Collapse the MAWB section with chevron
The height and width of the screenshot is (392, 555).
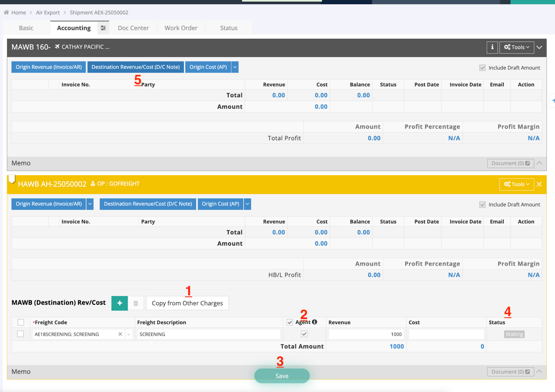539,47
